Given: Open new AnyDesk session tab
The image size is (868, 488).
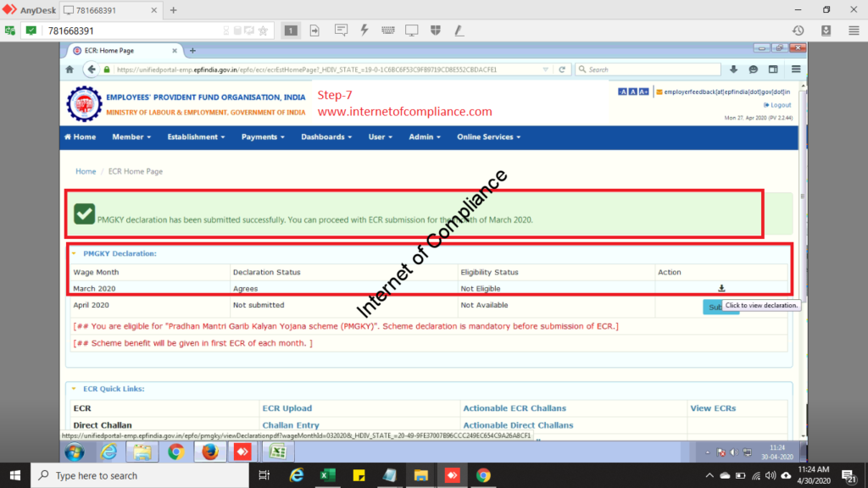Looking at the screenshot, I should (173, 10).
